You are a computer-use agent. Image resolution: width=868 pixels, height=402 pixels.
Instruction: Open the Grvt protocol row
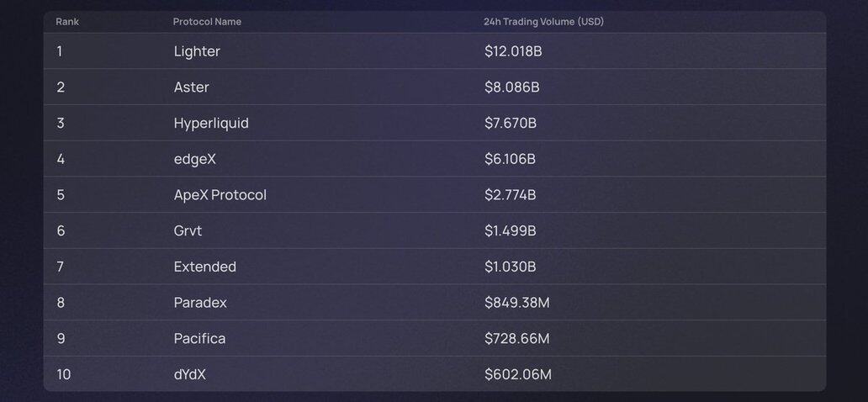[x=188, y=231]
